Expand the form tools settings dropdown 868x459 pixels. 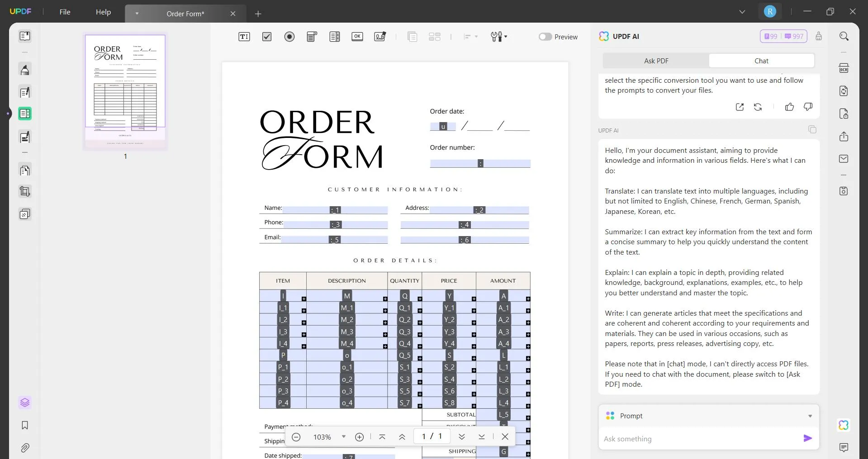tap(499, 37)
